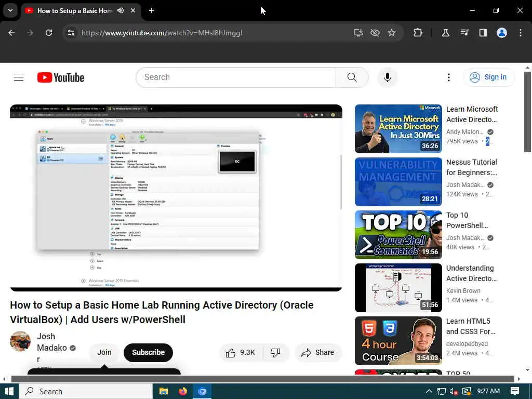
Task: Launch Firefox from taskbar
Action: click(x=183, y=391)
